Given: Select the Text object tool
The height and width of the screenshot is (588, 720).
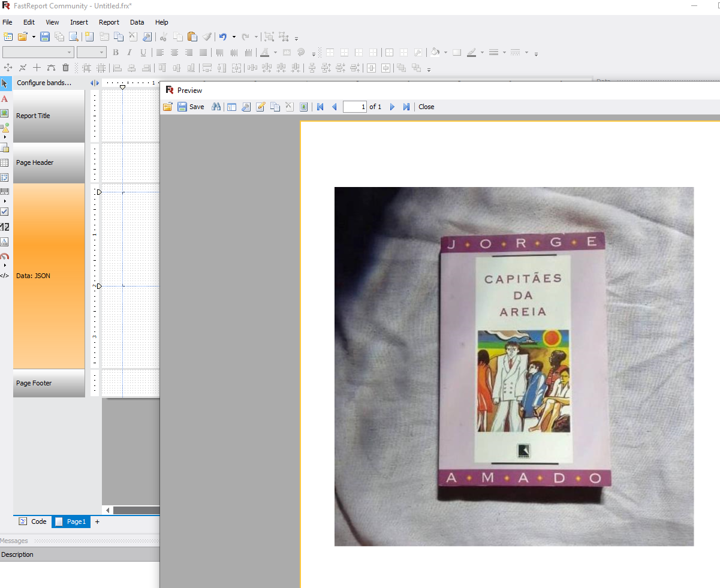Looking at the screenshot, I should click(5, 99).
